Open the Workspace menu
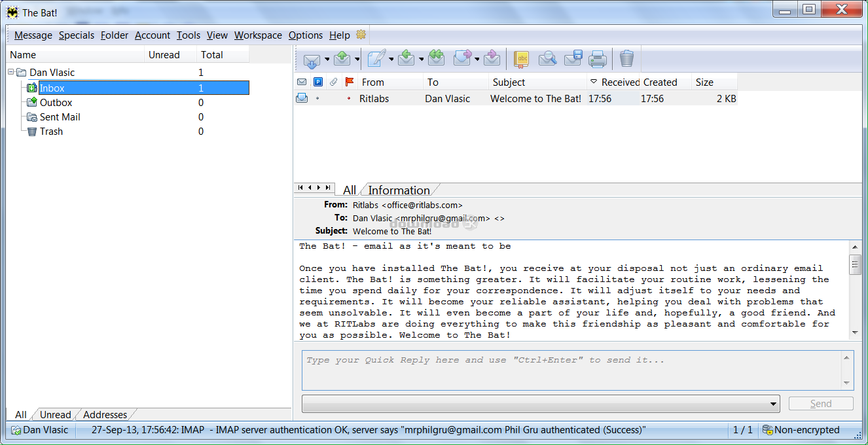 click(259, 35)
